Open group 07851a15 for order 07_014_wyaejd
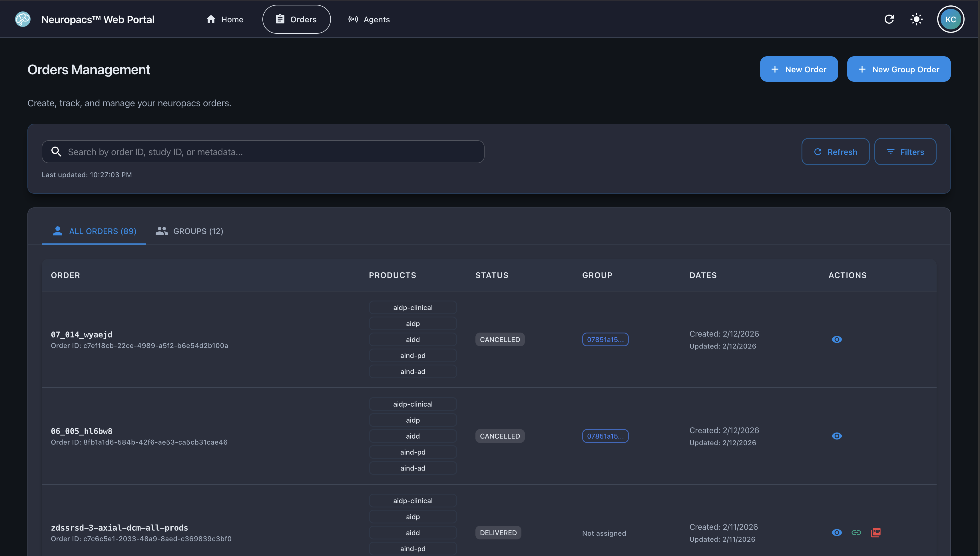Image resolution: width=980 pixels, height=556 pixels. [605, 339]
